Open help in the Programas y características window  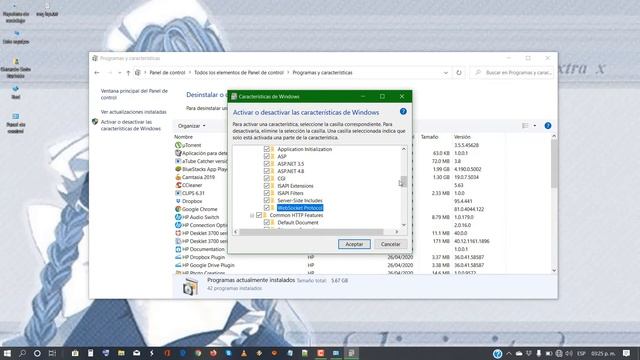coord(548,126)
